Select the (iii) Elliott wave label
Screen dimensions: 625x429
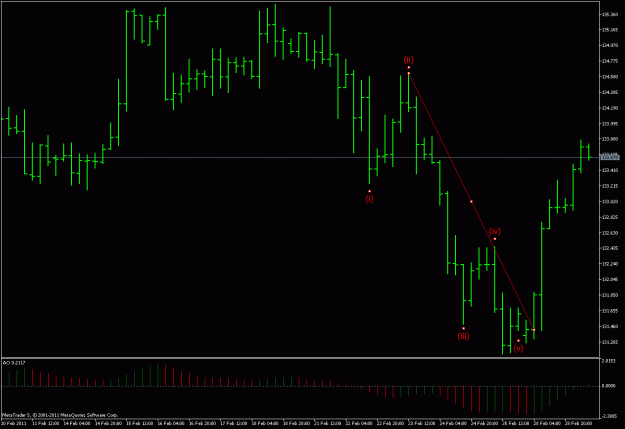point(464,336)
